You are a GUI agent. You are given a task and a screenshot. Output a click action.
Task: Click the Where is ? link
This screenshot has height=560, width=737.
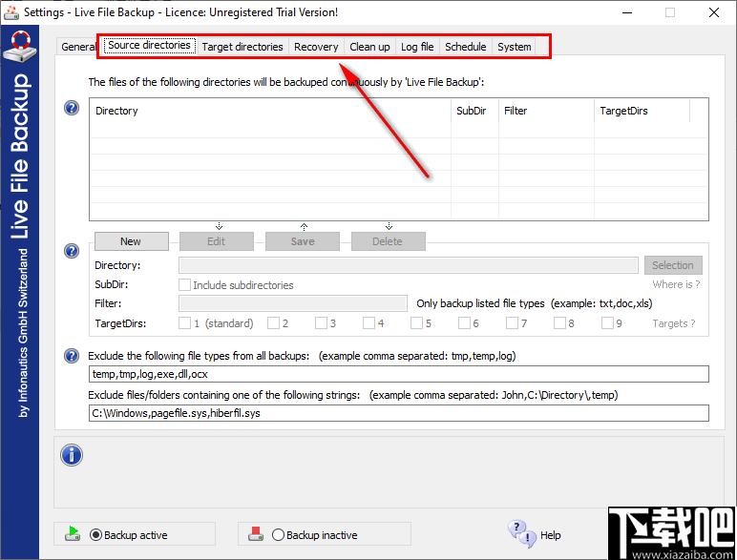pos(676,284)
